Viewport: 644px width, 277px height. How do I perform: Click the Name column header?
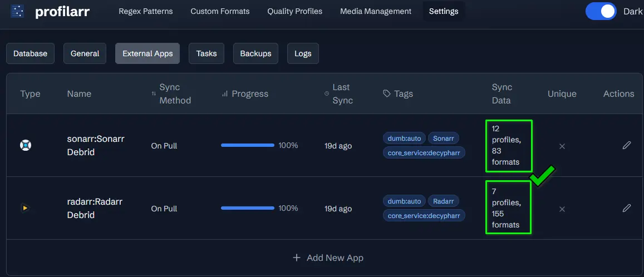pyautogui.click(x=79, y=93)
